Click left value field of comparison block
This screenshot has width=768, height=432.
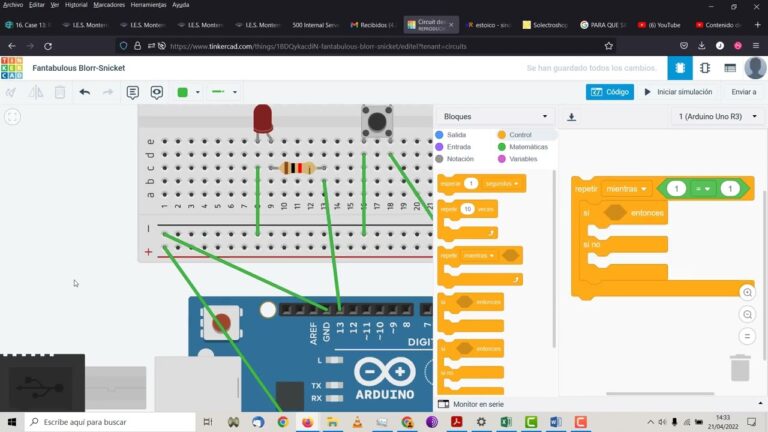click(x=676, y=189)
